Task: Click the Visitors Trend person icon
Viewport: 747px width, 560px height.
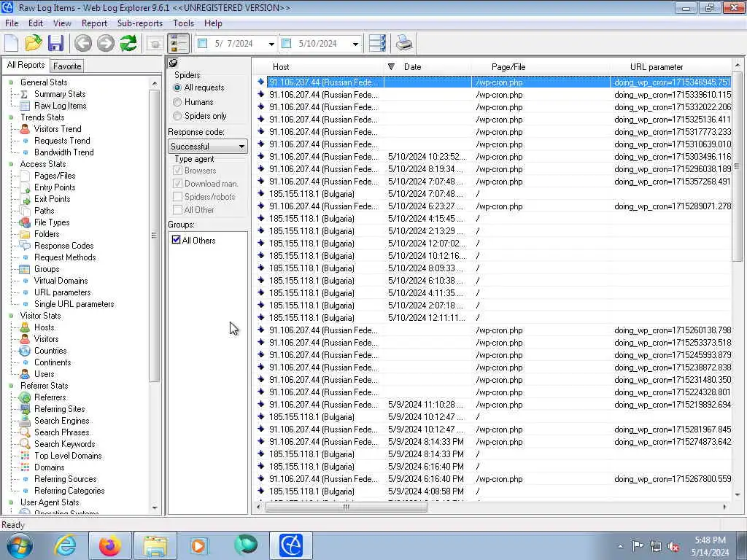Action: pyautogui.click(x=26, y=129)
